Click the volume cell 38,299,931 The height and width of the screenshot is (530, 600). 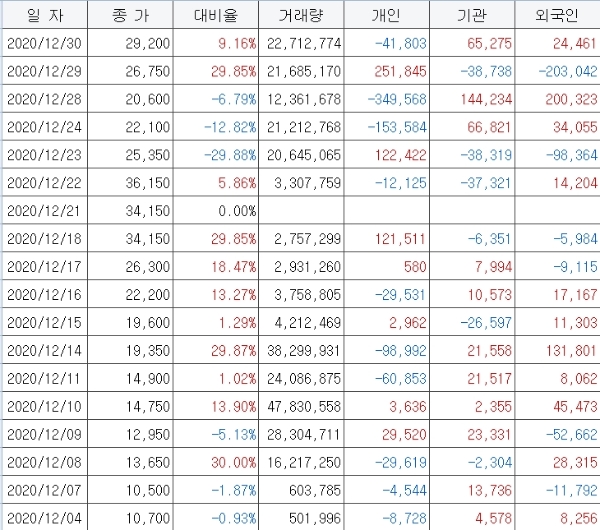(x=307, y=351)
